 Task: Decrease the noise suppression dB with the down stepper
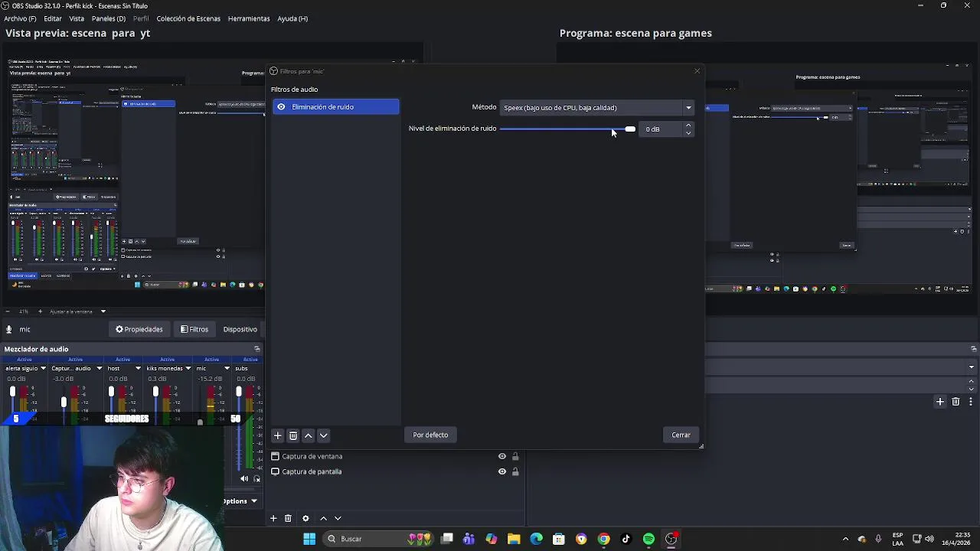pyautogui.click(x=688, y=133)
